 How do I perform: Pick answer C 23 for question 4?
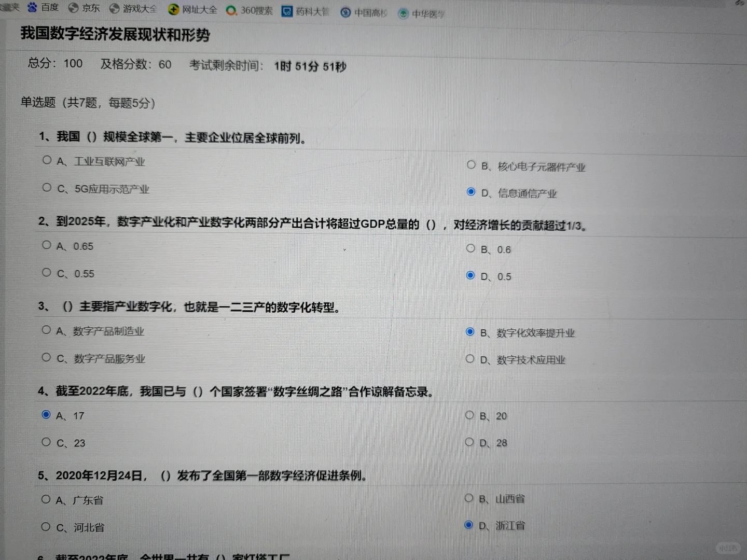[x=46, y=442]
